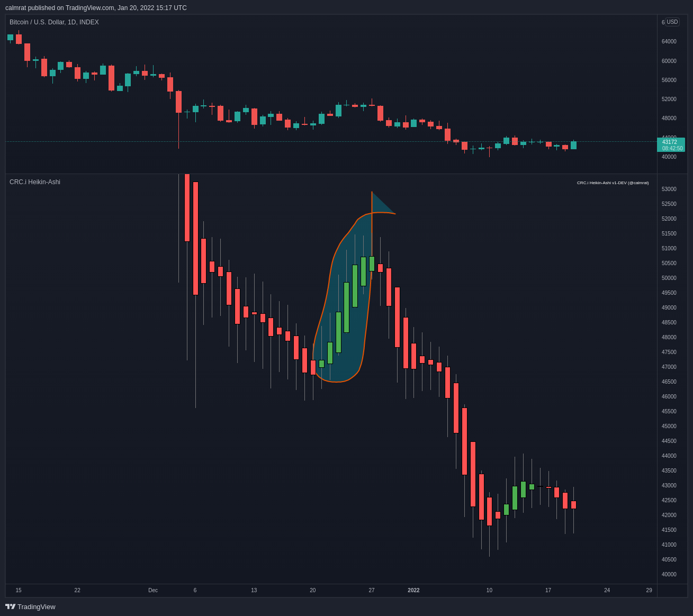Click the 53000 price axis label
Image resolution: width=693 pixels, height=616 pixels.
(669, 189)
